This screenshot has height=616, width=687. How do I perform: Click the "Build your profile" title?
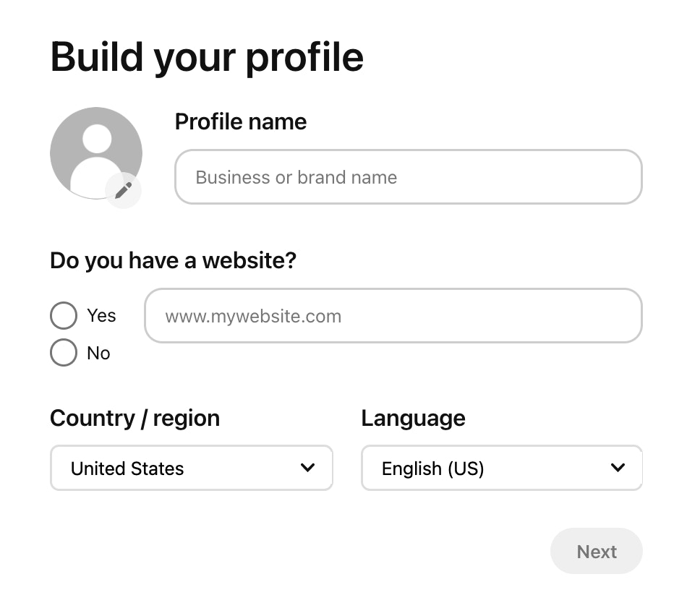pos(207,57)
